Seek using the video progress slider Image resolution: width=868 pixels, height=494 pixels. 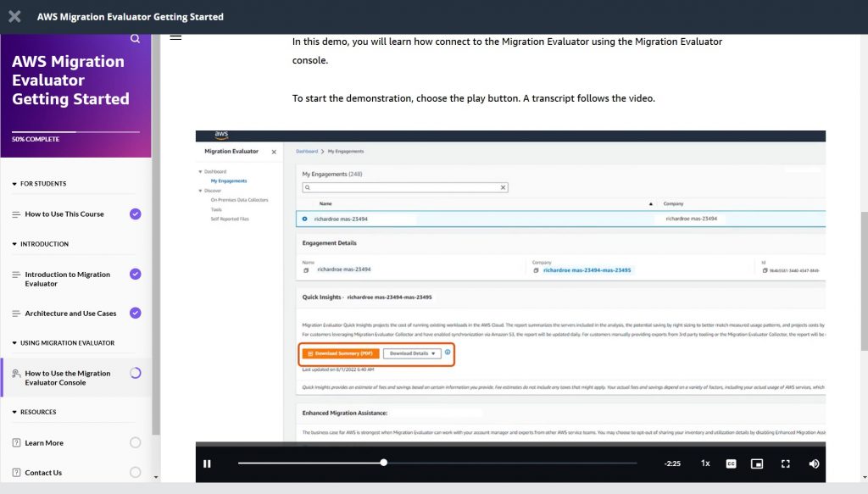coord(437,463)
